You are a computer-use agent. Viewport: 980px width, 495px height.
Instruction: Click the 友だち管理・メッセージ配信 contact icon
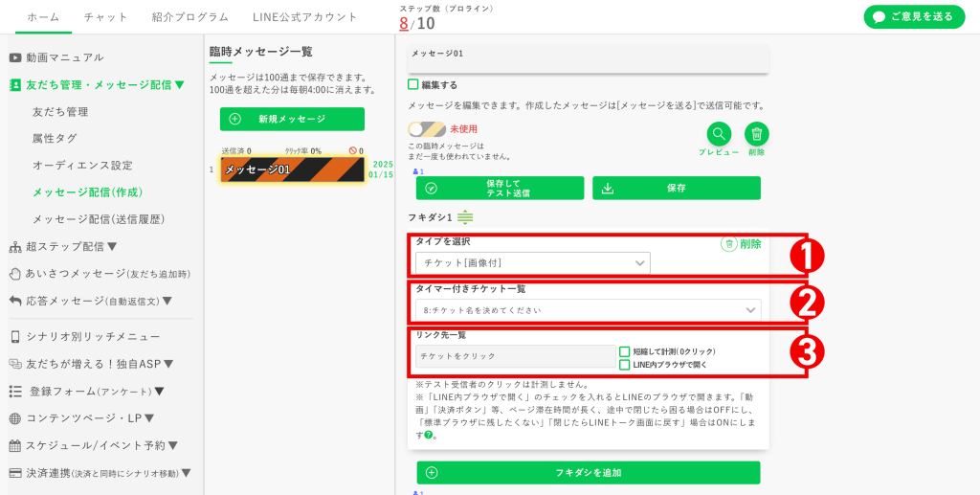(15, 85)
